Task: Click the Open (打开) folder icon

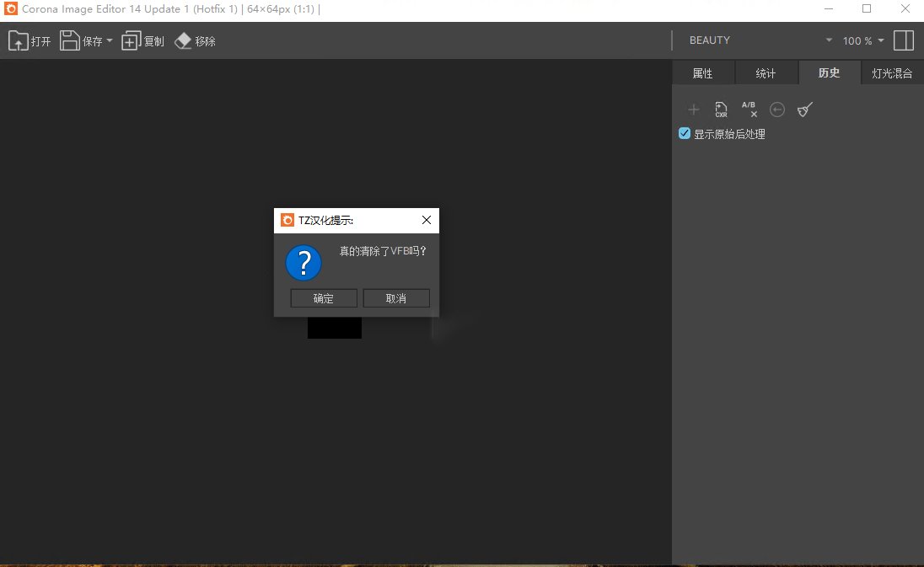Action: [x=19, y=40]
